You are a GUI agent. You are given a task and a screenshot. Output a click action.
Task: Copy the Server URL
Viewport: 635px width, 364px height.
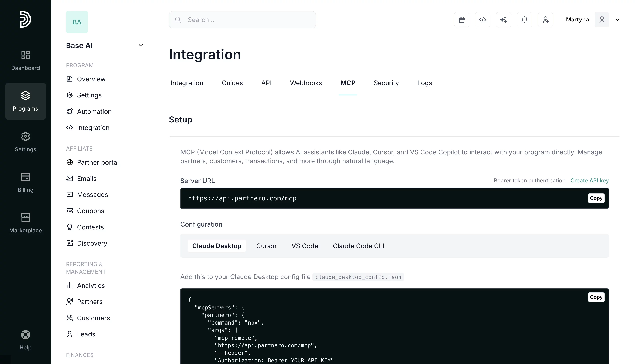596,198
